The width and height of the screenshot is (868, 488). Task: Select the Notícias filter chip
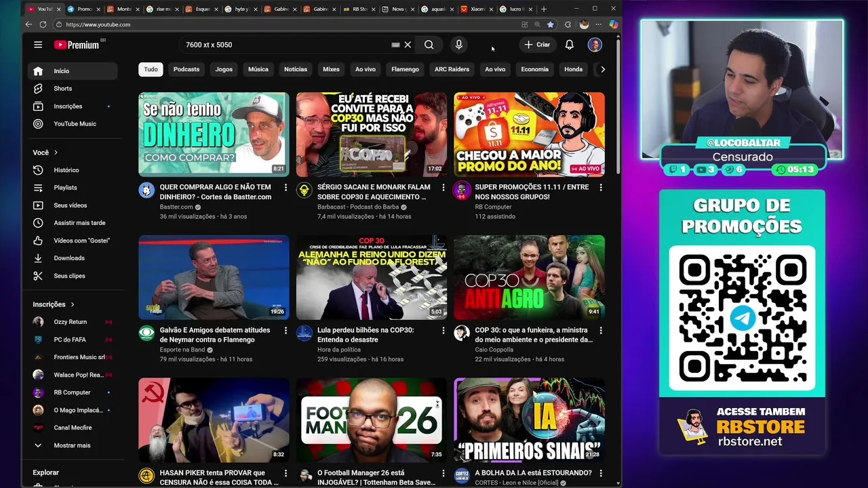[296, 69]
